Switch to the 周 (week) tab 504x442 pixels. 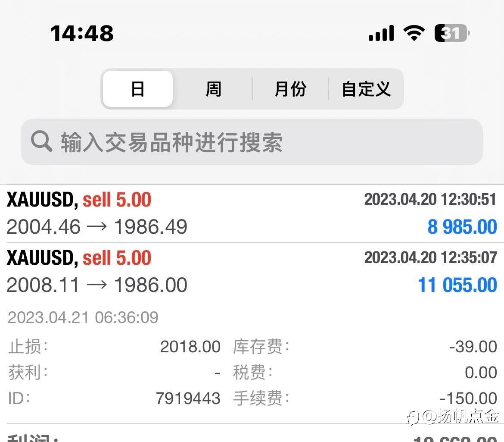pos(213,89)
